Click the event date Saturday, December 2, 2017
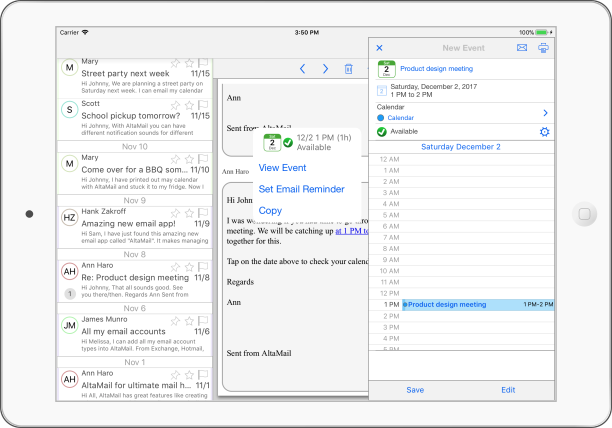 [x=434, y=87]
